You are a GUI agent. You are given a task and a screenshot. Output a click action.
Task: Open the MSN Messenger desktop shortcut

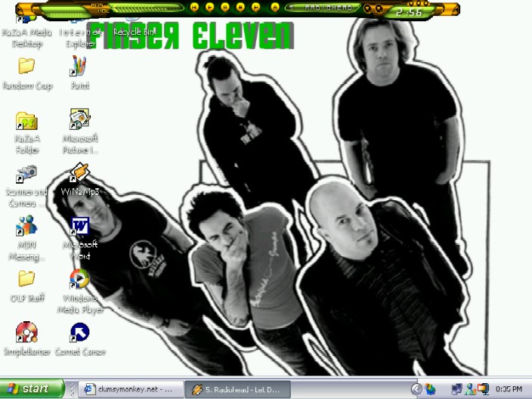pos(26,238)
